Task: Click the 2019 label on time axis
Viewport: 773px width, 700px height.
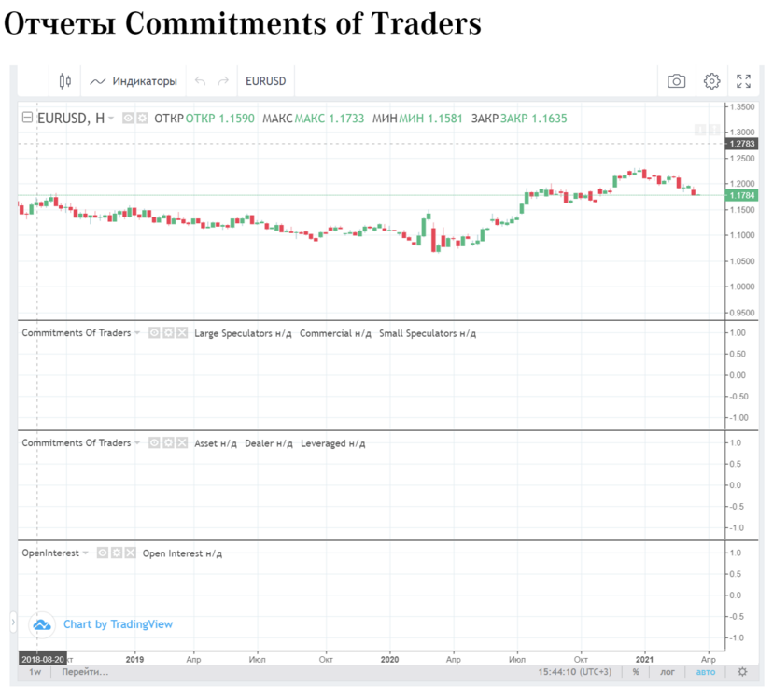Action: tap(134, 659)
